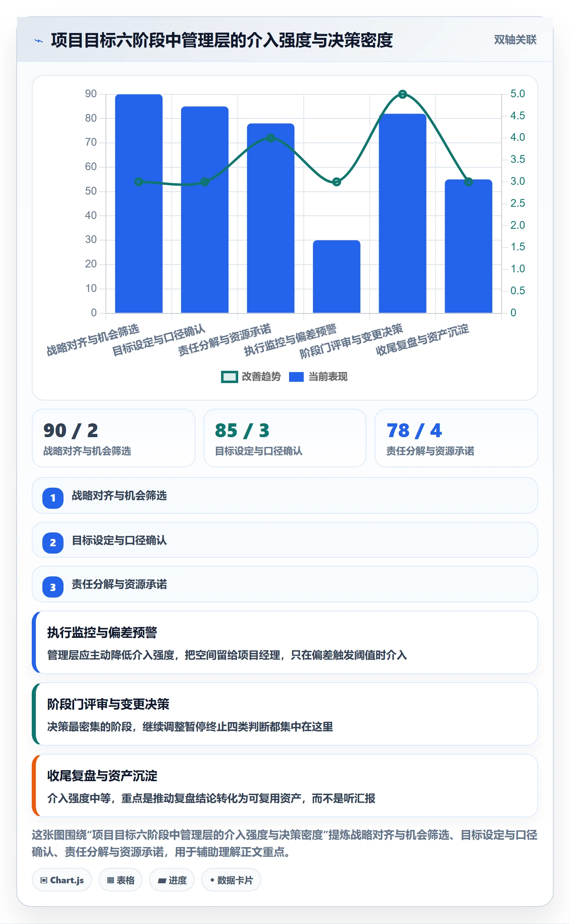The height and width of the screenshot is (924, 570).
Task: Click the main title 项目目标六阶段中管理层的介入强度与决策密度
Action: (222, 40)
